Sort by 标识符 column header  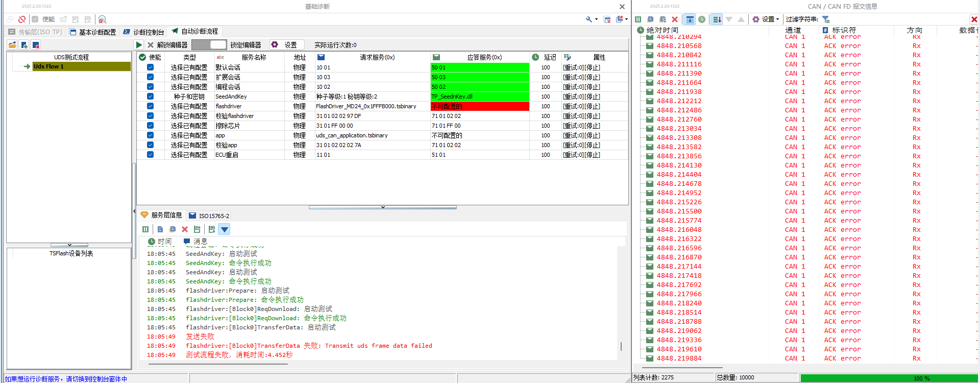(x=844, y=30)
